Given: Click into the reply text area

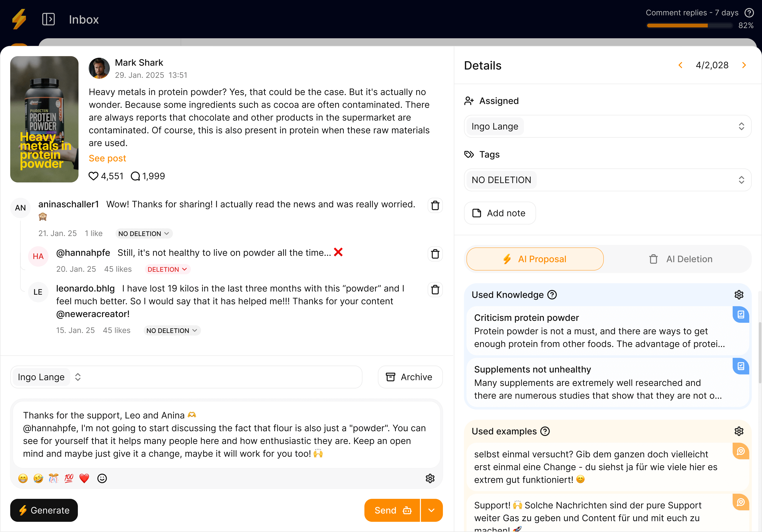Looking at the screenshot, I should tap(226, 434).
